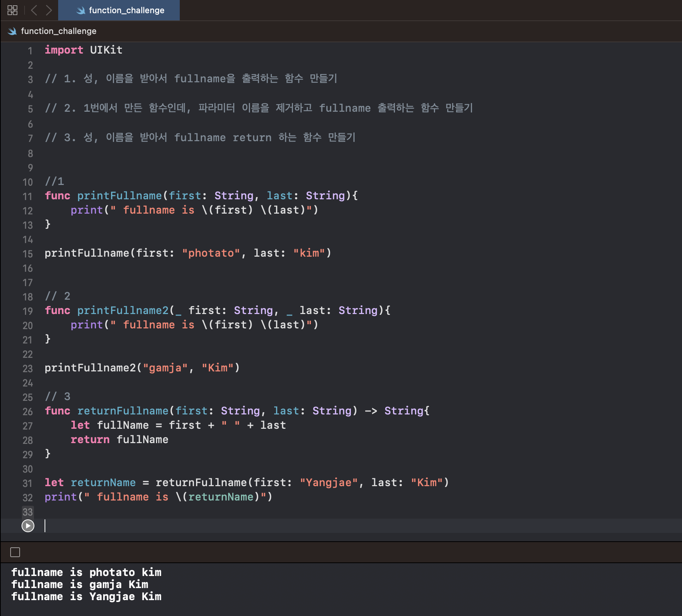This screenshot has height=616, width=682.
Task: Click 'UIKit' on line 1
Action: pyautogui.click(x=106, y=50)
